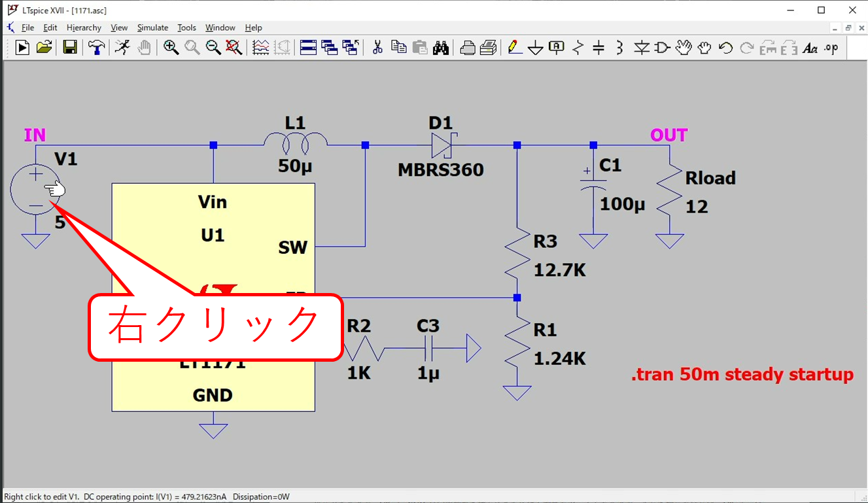Click the Print icon
Screen dimensions: 868x503
(x=489, y=47)
